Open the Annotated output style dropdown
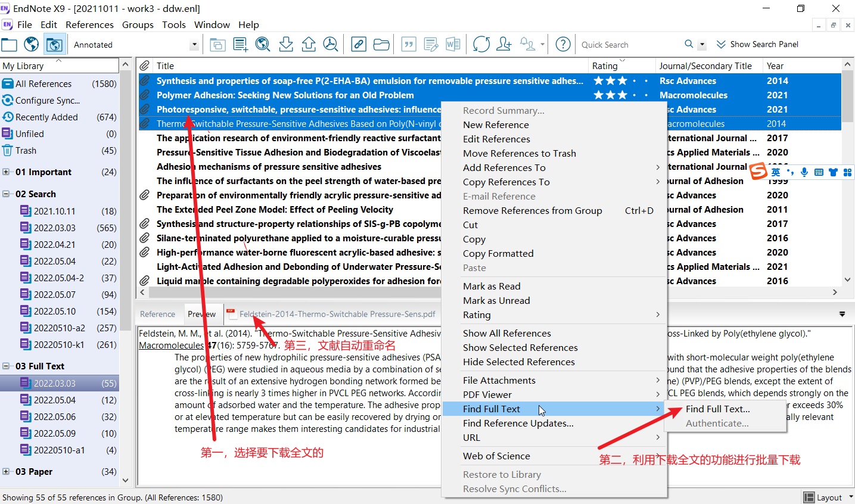This screenshot has width=855, height=504. coord(194,45)
